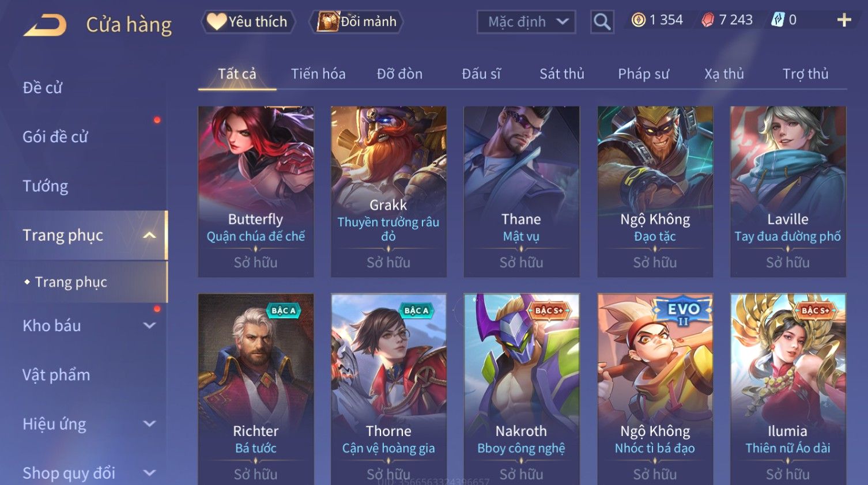
Task: Go to Tướng in the sidebar
Action: (x=46, y=186)
